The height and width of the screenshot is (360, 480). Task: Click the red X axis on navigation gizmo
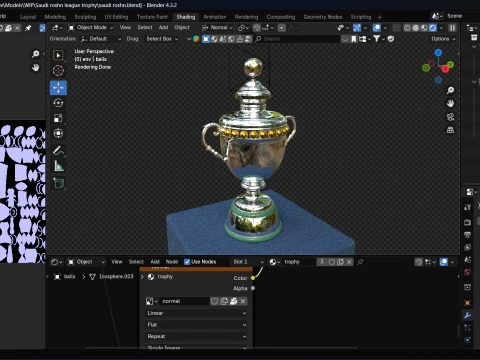coord(445,69)
